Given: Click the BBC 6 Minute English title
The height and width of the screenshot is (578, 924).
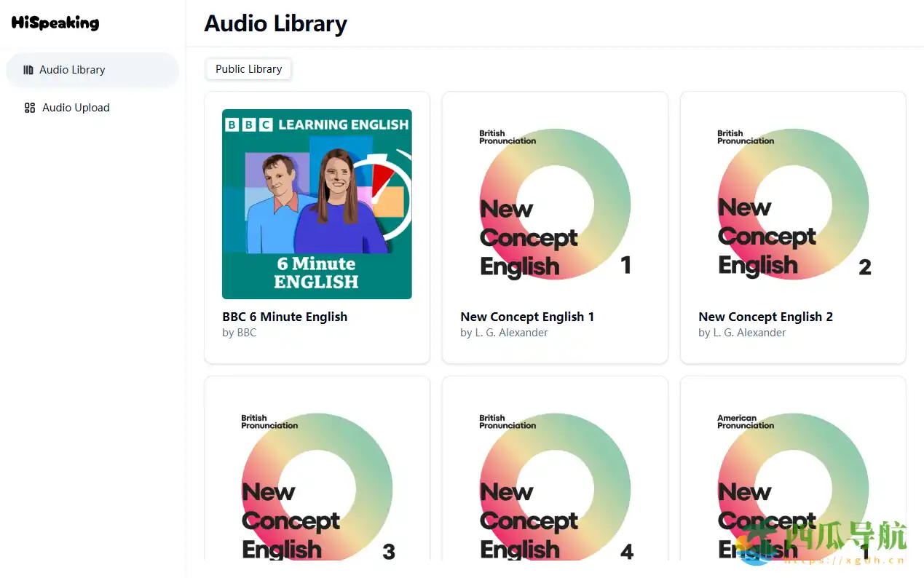Looking at the screenshot, I should 285,317.
